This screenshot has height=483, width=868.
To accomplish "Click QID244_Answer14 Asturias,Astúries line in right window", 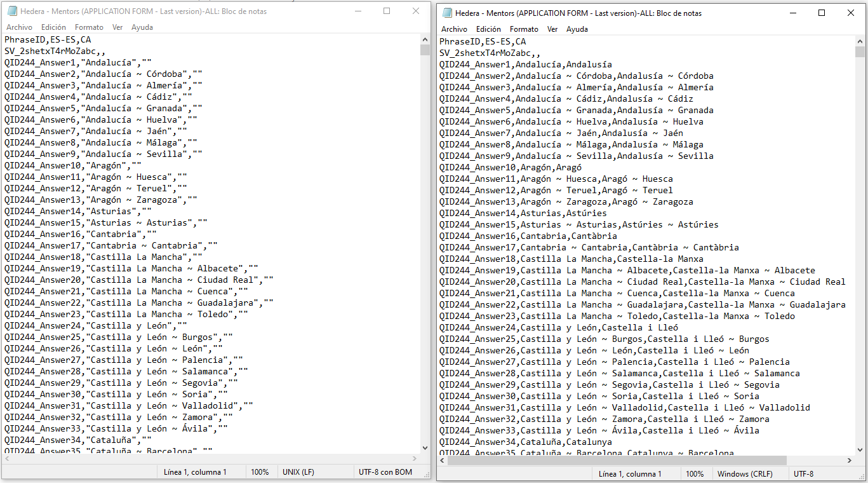I will tap(523, 213).
